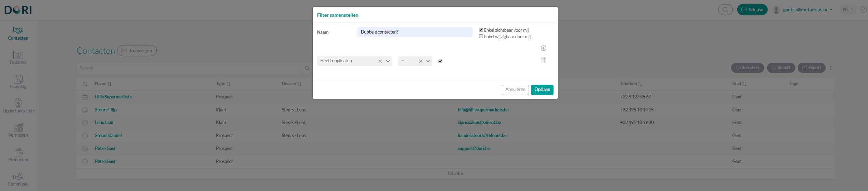Click the Toevoegen button
This screenshot has width=868, height=191.
(x=137, y=51)
